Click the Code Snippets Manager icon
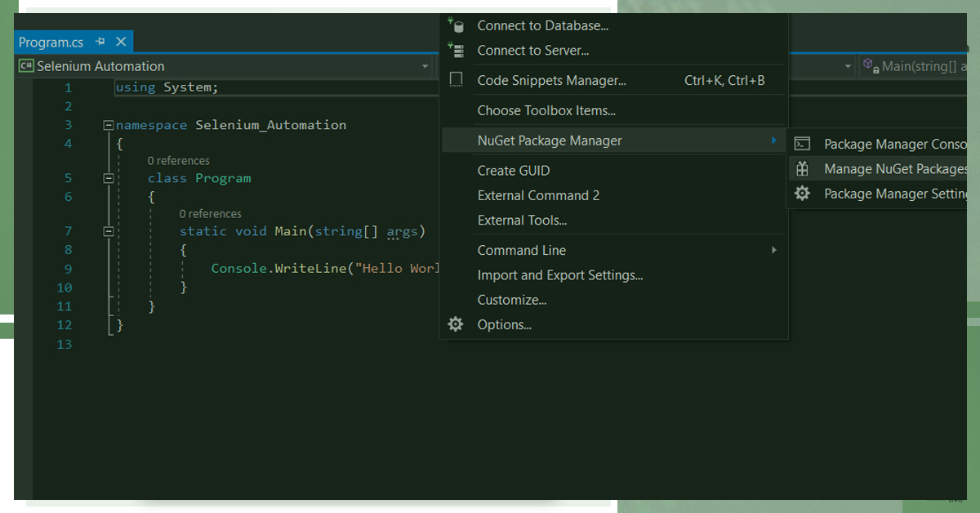Viewport: 980px width, 513px height. (x=456, y=80)
